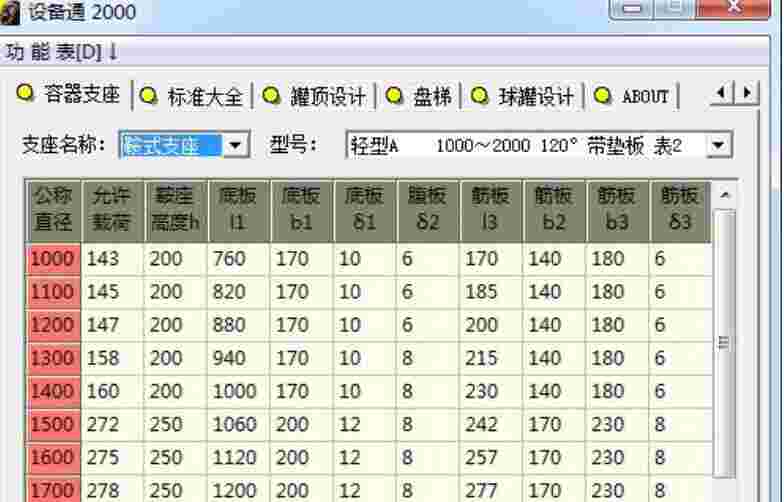Select the row header 1400
This screenshot has width=784, height=502.
(53, 391)
